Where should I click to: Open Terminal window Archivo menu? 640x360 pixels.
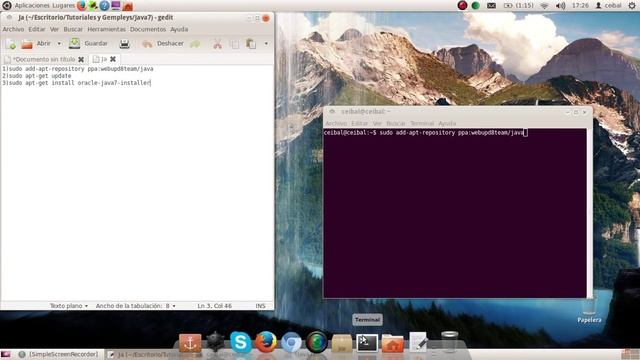(x=336, y=123)
